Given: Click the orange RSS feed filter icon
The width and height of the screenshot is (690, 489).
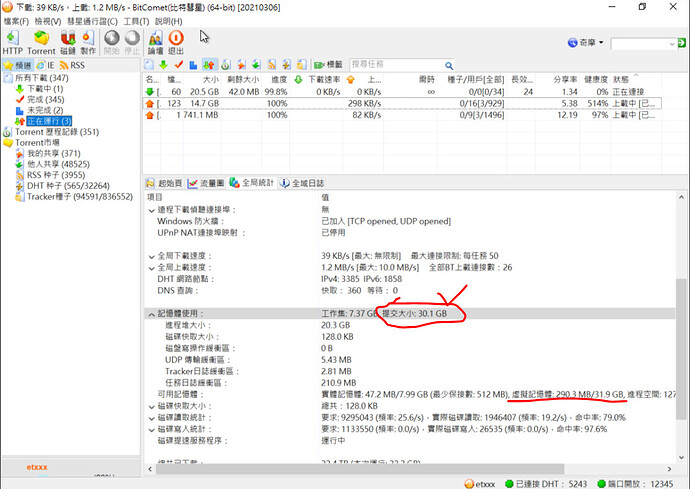Looking at the screenshot, I should click(x=272, y=65).
